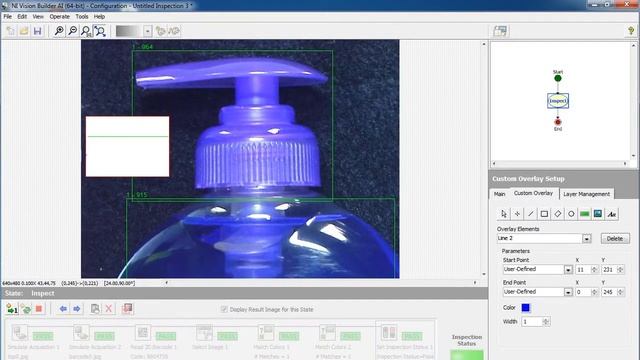Select the Image overlay tool
640x360 pixels.
coord(598,214)
